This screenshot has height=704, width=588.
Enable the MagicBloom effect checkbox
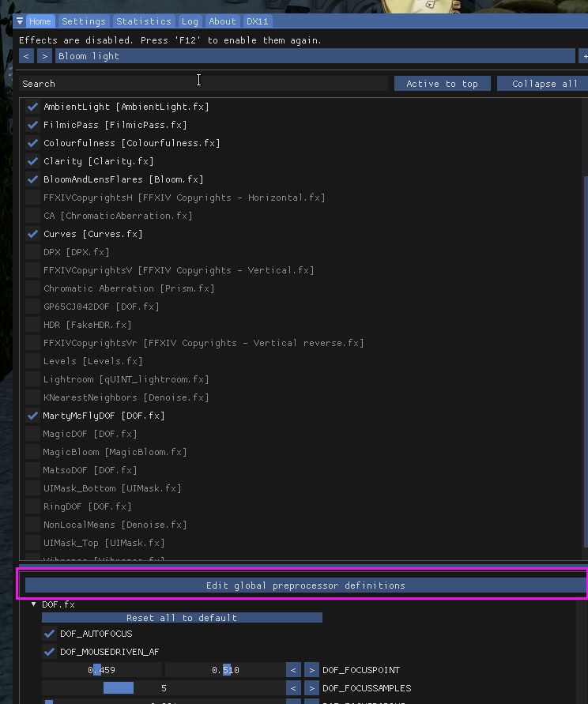[32, 452]
